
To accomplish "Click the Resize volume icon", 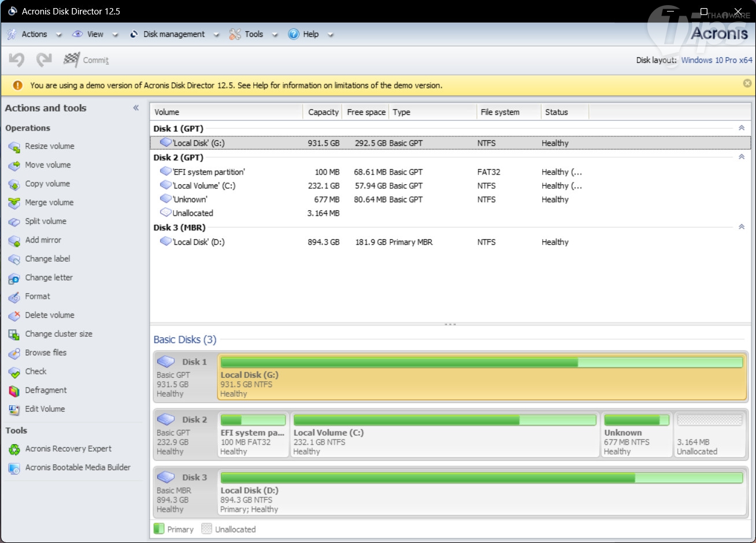I will [14, 147].
